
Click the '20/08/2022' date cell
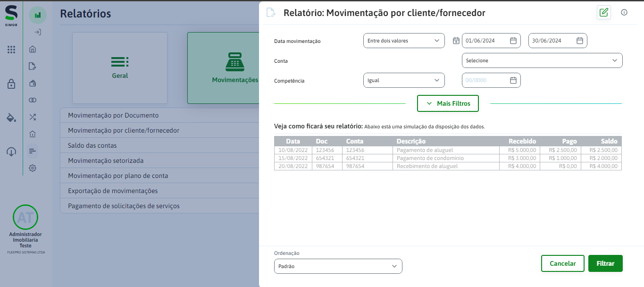[x=293, y=166]
